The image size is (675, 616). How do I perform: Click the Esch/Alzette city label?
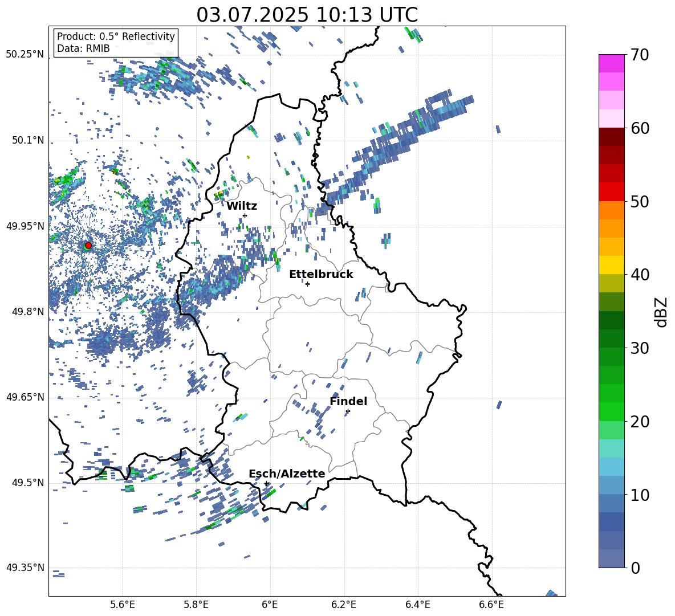click(x=287, y=474)
